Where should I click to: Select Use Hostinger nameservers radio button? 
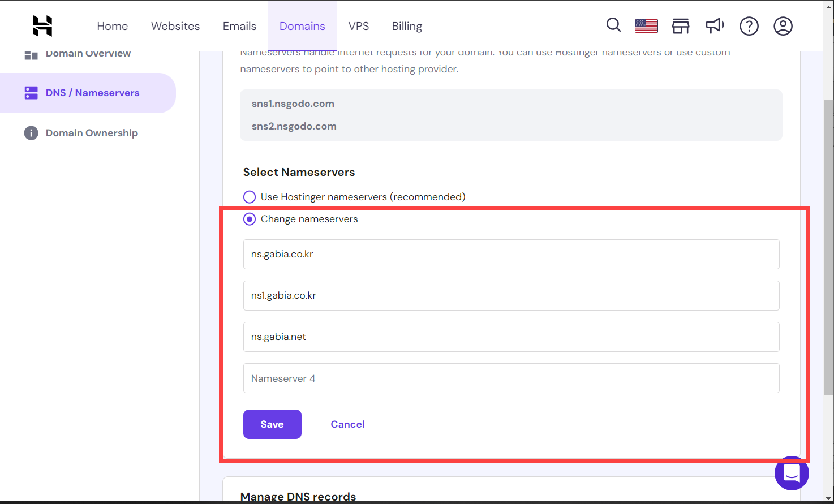[250, 197]
